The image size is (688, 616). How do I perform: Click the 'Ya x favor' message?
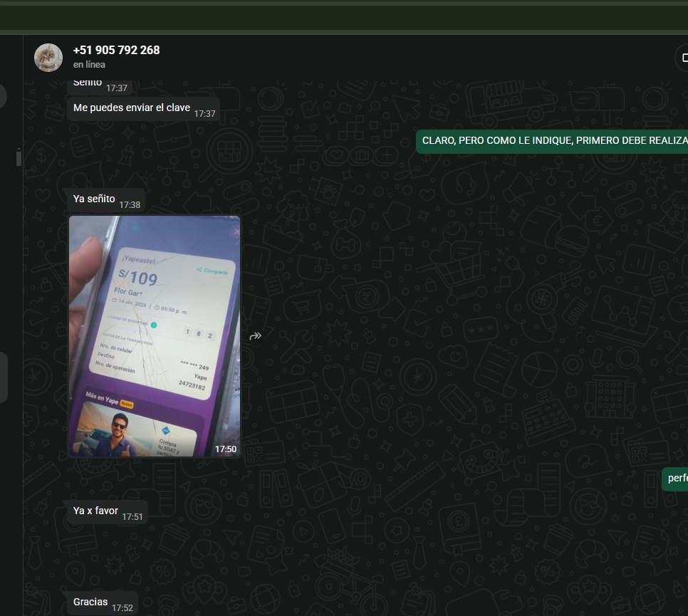(x=95, y=511)
